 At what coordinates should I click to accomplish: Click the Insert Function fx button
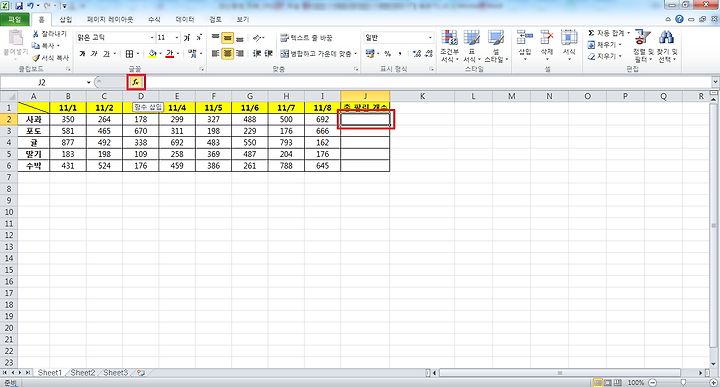click(x=136, y=82)
